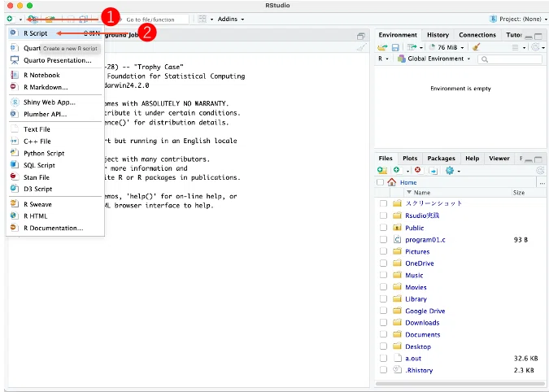
Task: Open program01.c file link
Action: tap(425, 240)
